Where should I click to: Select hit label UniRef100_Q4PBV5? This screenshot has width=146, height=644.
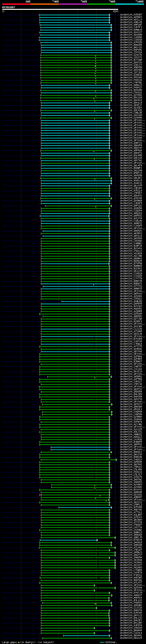(x=131, y=304)
